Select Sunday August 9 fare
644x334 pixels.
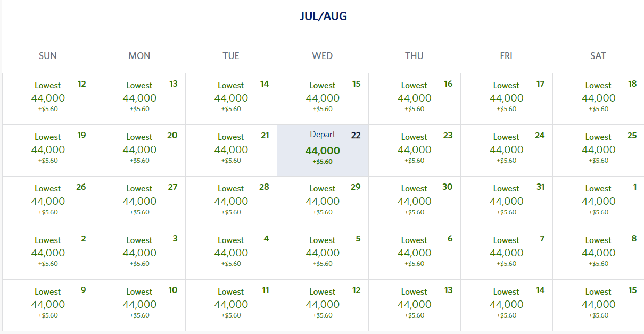(x=47, y=305)
